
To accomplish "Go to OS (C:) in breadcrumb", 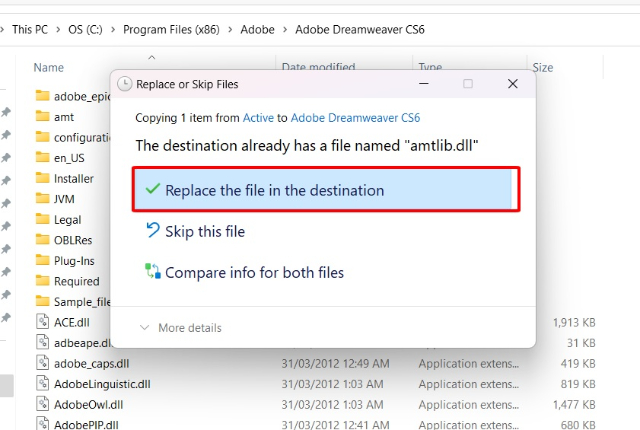I will (x=85, y=29).
